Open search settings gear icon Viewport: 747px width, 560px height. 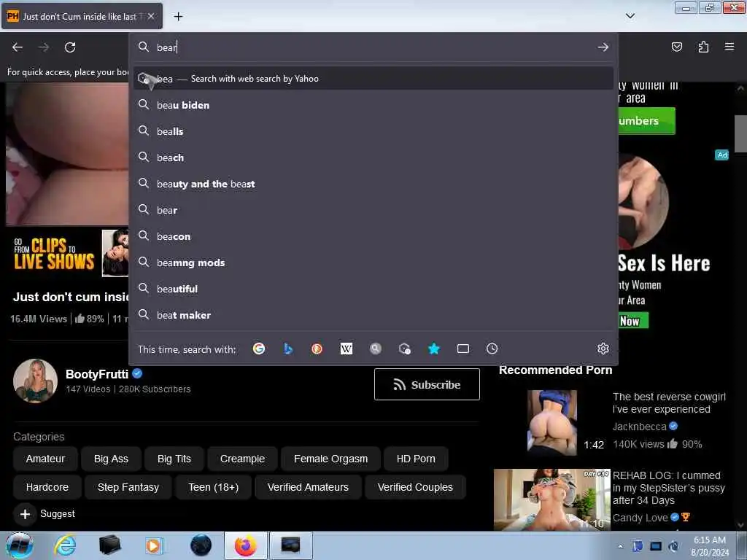(603, 349)
